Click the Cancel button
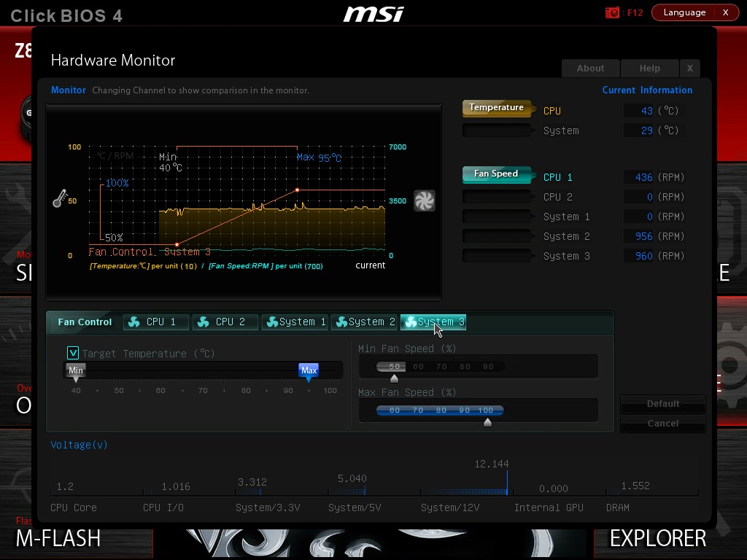 (x=662, y=424)
